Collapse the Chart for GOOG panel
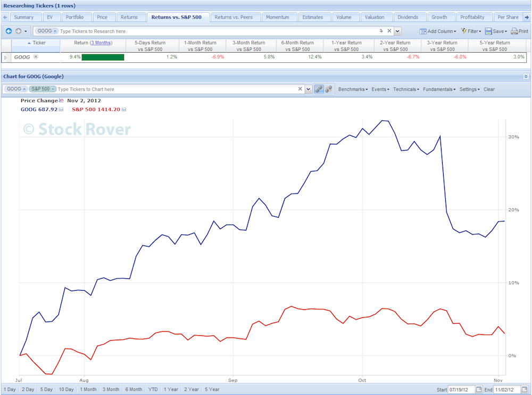The width and height of the screenshot is (532, 395). click(526, 77)
